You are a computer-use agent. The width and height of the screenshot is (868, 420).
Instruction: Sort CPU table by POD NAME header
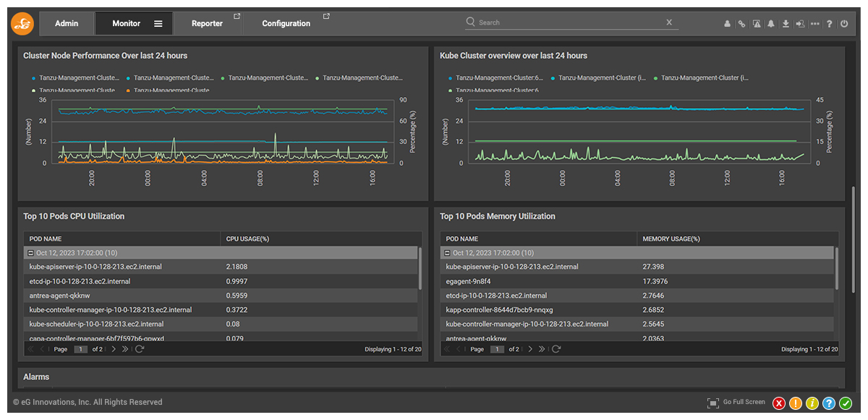pos(122,239)
